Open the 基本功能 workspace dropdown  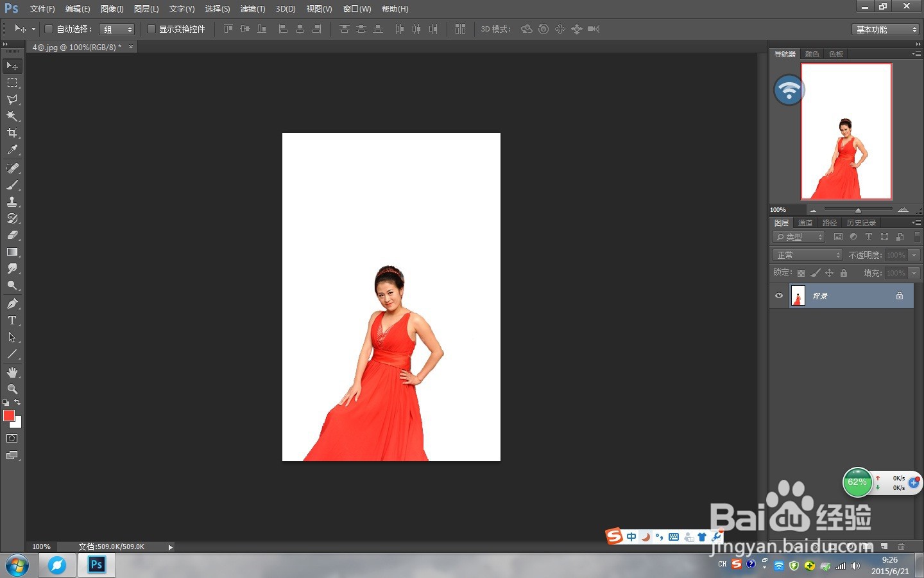pos(886,30)
